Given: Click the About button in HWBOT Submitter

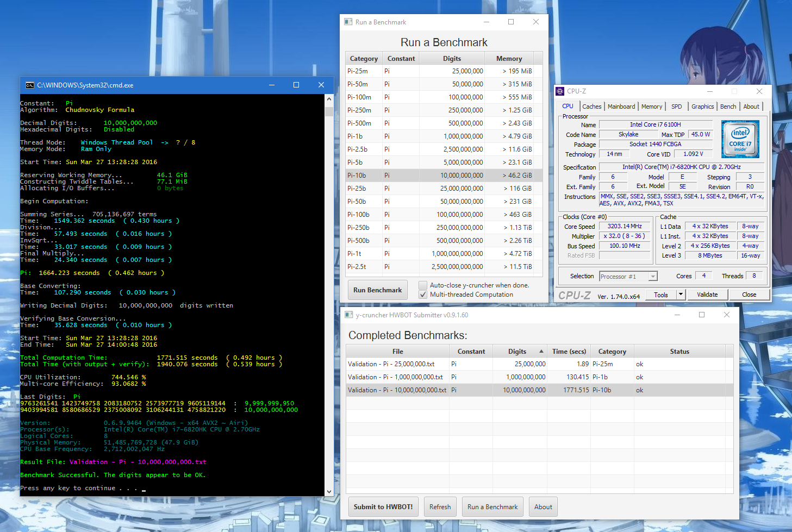Looking at the screenshot, I should (x=543, y=507).
